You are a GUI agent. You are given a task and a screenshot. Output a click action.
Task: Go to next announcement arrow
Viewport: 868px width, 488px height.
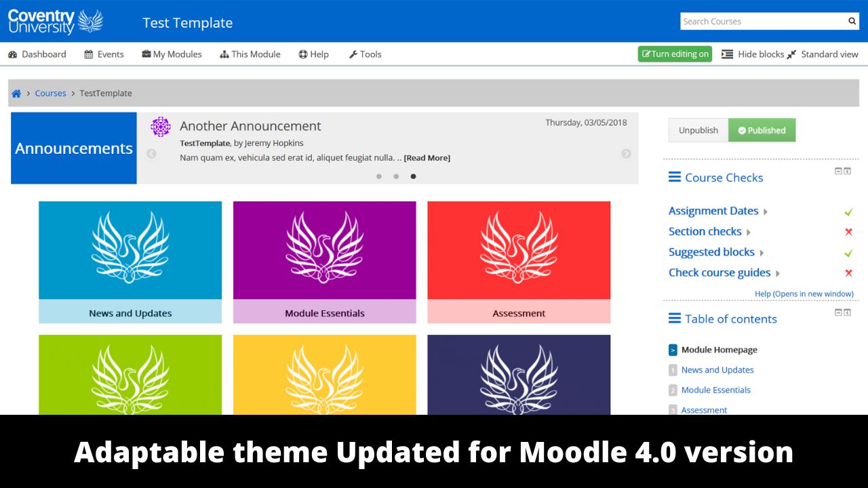[626, 154]
